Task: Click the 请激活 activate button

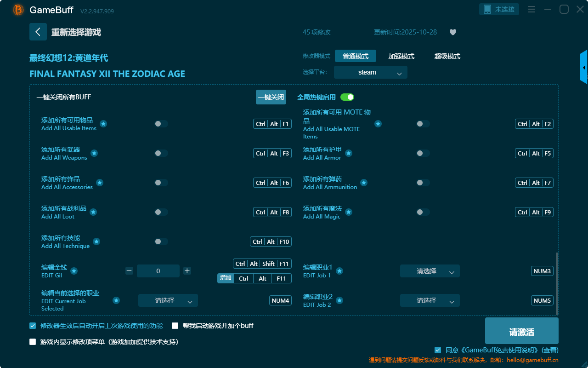Action: click(521, 332)
